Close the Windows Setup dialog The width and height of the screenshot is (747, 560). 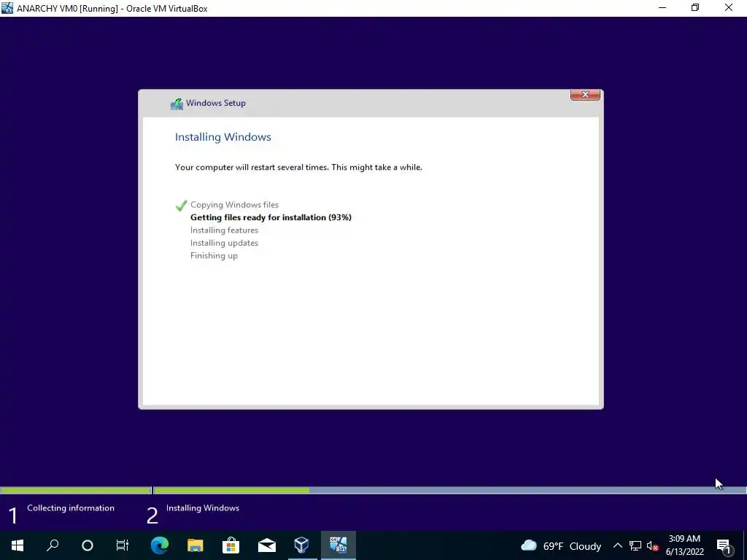pos(585,94)
